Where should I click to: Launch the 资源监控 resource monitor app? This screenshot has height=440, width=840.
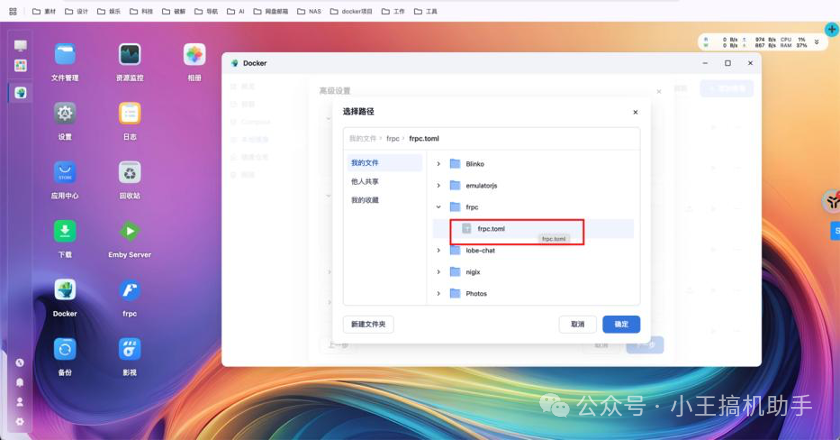pyautogui.click(x=129, y=55)
